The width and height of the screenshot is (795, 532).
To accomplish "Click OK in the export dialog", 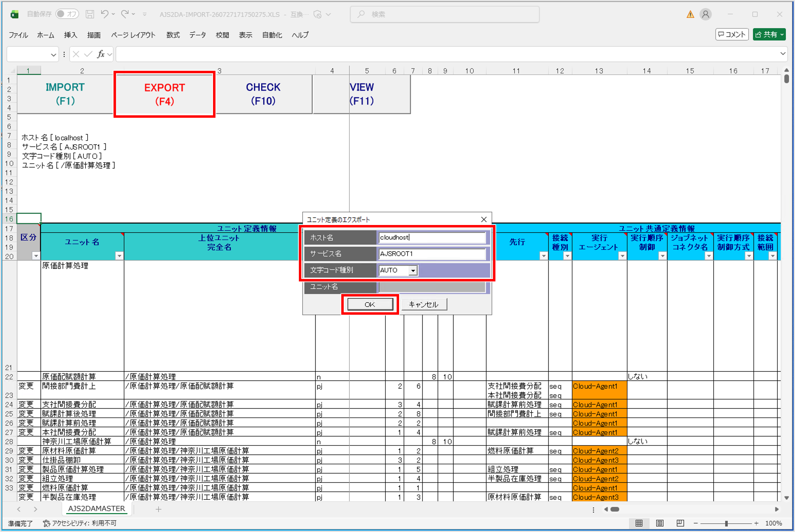I will pyautogui.click(x=370, y=305).
